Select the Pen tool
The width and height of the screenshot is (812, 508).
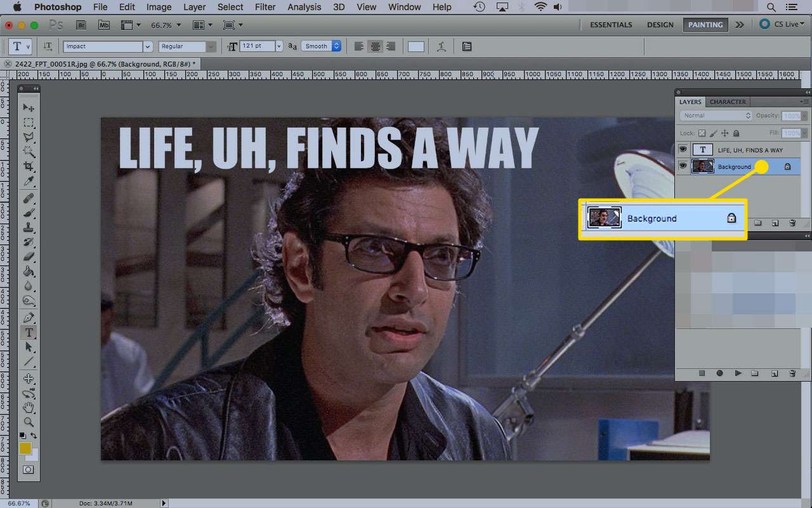29,317
